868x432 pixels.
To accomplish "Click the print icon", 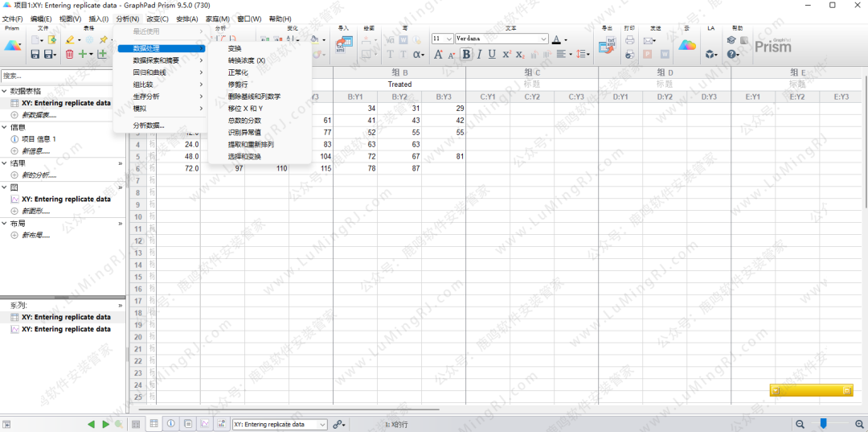I will click(629, 39).
